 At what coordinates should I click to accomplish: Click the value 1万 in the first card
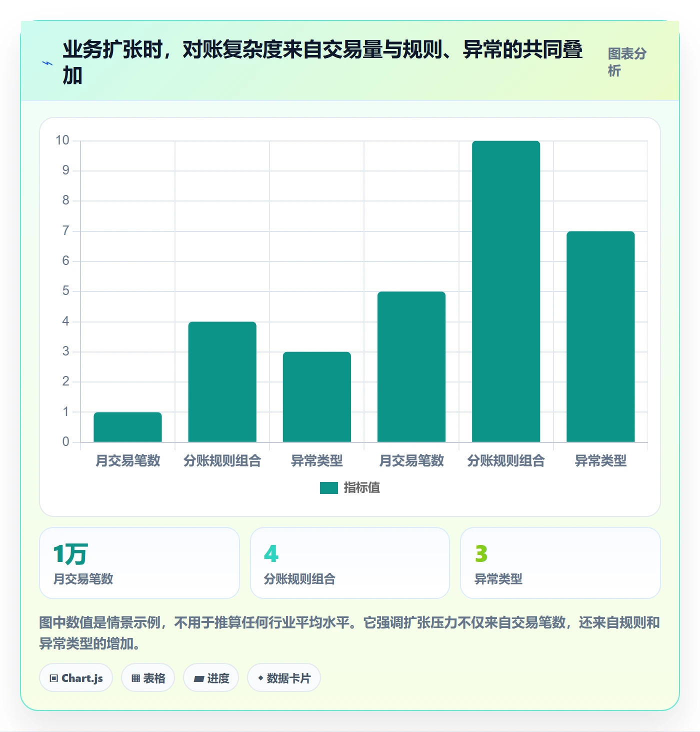tap(70, 554)
